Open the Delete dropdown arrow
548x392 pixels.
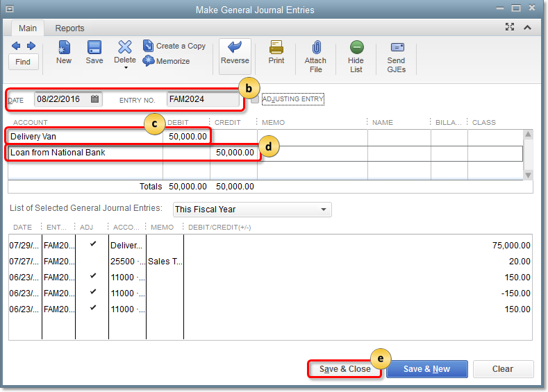coord(125,69)
